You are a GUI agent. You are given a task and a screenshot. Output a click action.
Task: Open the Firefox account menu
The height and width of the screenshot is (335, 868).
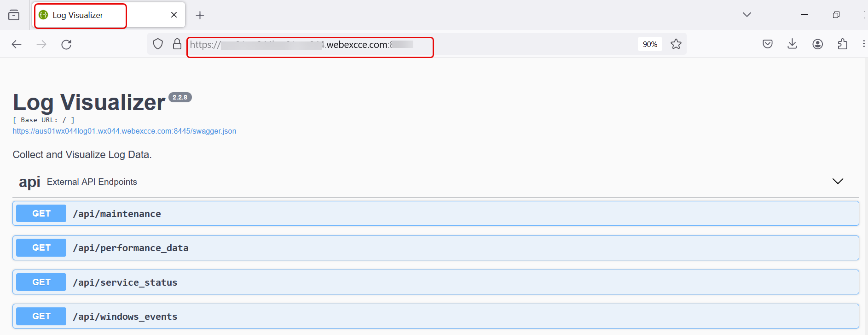click(818, 44)
